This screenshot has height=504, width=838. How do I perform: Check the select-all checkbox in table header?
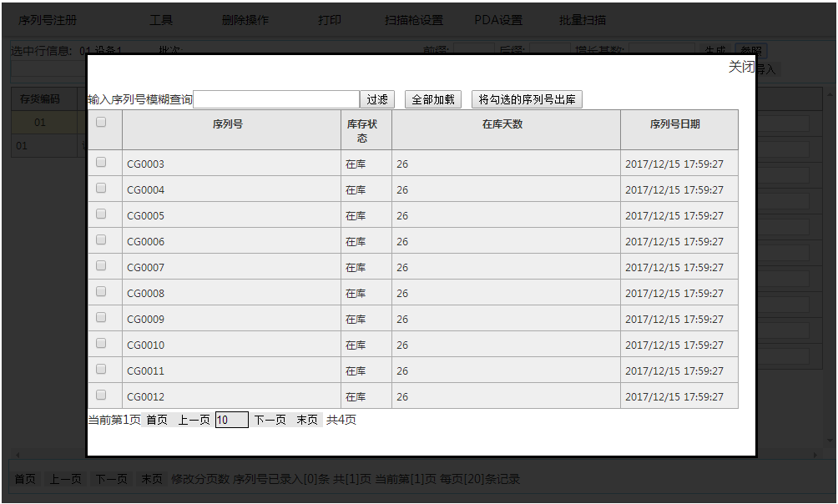pyautogui.click(x=101, y=122)
